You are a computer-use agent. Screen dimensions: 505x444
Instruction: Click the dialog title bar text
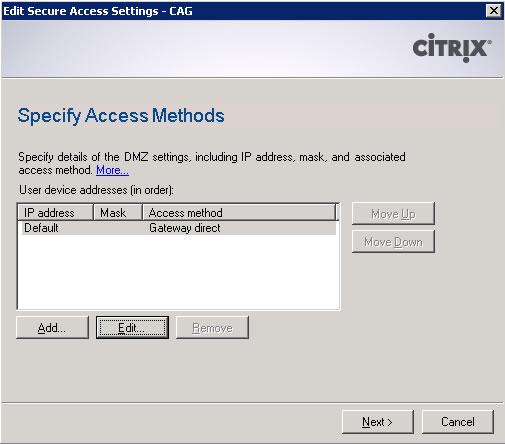pos(98,11)
